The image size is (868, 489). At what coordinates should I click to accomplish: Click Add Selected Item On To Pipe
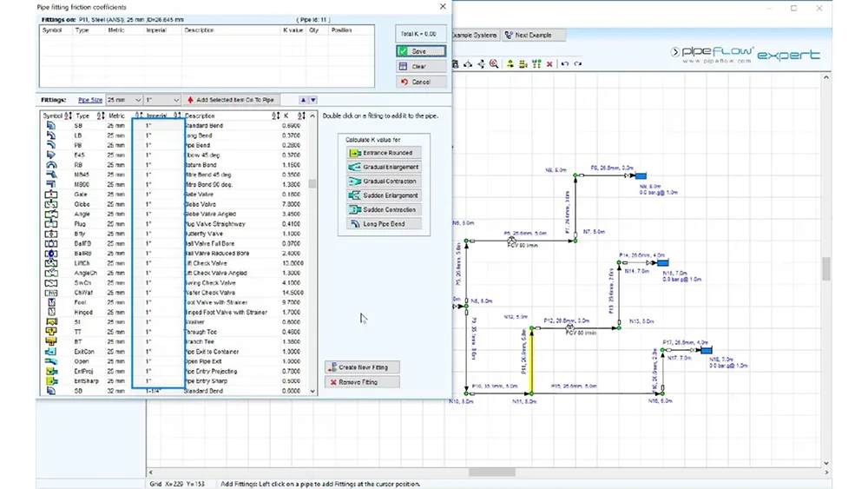click(x=231, y=100)
